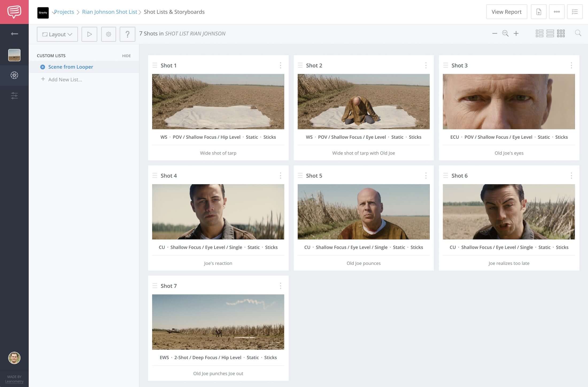
Task: Open the three-dots more menu in header
Action: [x=557, y=12]
